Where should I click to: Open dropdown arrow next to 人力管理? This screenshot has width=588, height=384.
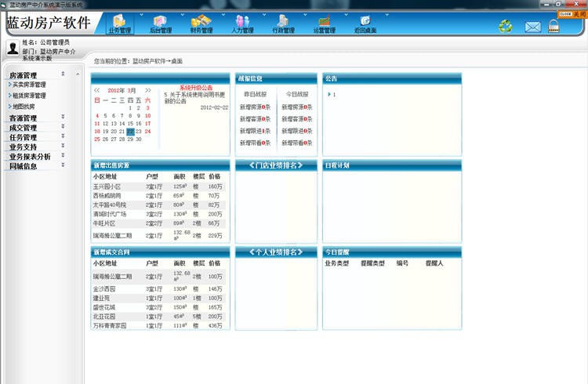264,15
